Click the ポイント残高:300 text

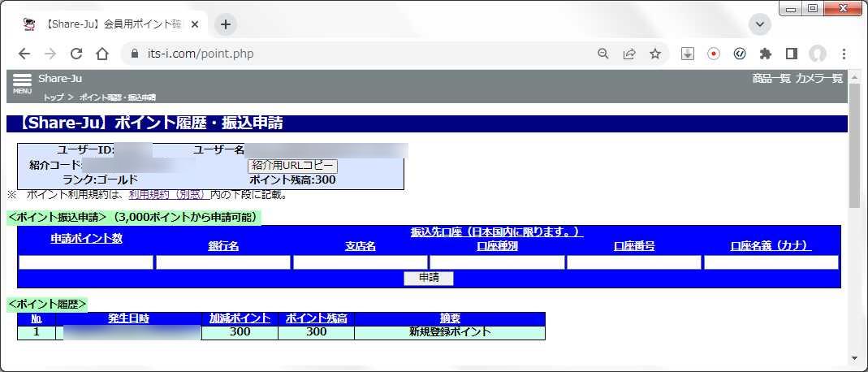tap(292, 180)
